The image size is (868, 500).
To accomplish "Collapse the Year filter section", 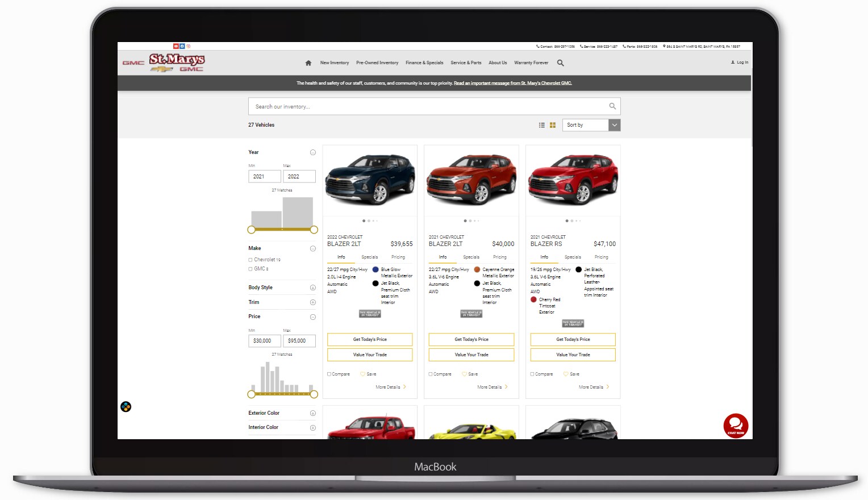I will [x=312, y=152].
